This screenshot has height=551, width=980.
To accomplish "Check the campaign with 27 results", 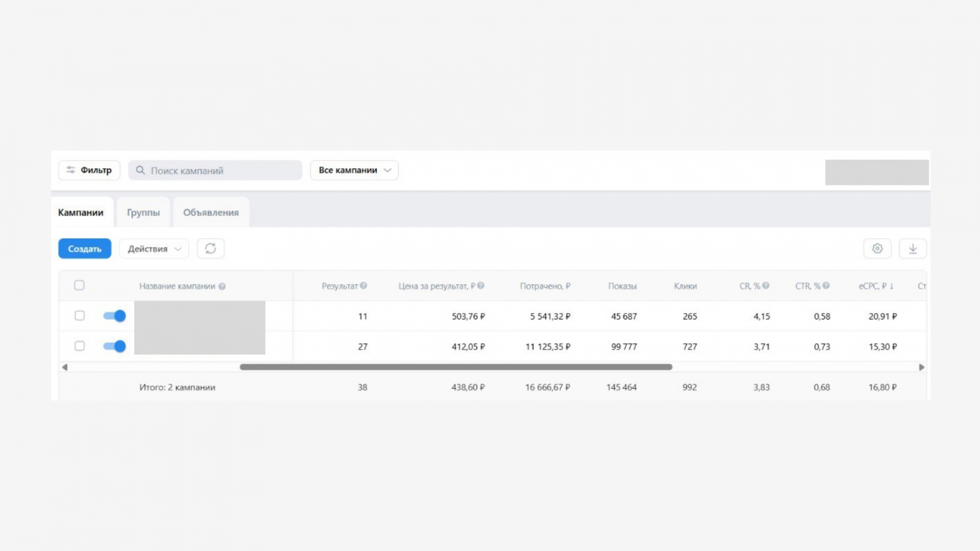I will pyautogui.click(x=80, y=346).
